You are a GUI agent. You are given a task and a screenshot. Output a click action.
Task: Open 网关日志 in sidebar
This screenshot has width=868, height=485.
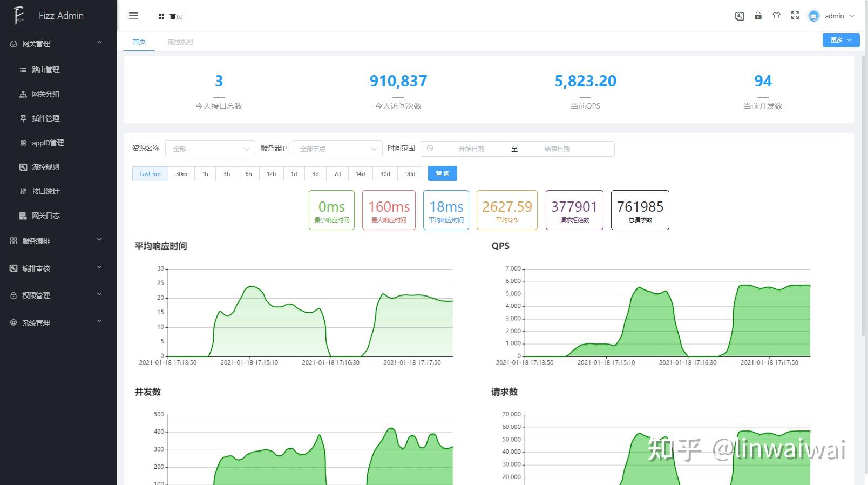point(58,215)
